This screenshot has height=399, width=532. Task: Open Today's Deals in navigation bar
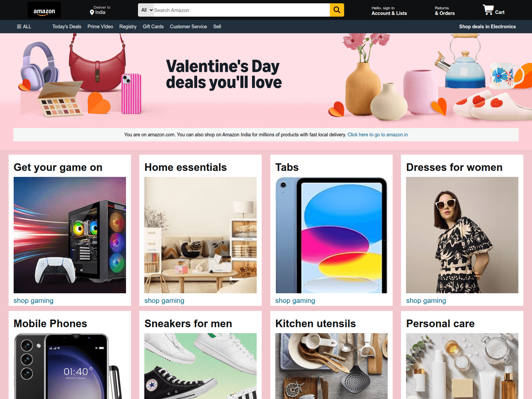point(67,27)
